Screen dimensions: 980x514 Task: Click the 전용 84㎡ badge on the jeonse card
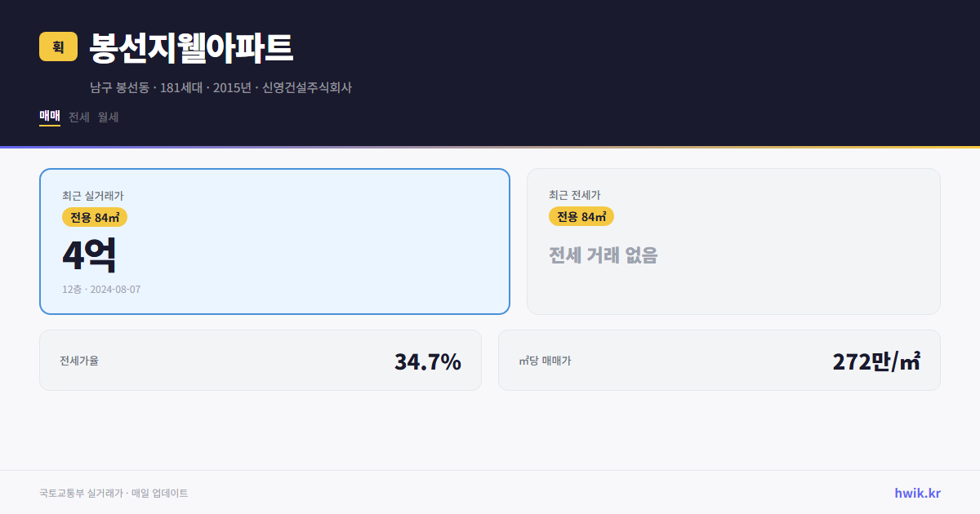pyautogui.click(x=581, y=216)
